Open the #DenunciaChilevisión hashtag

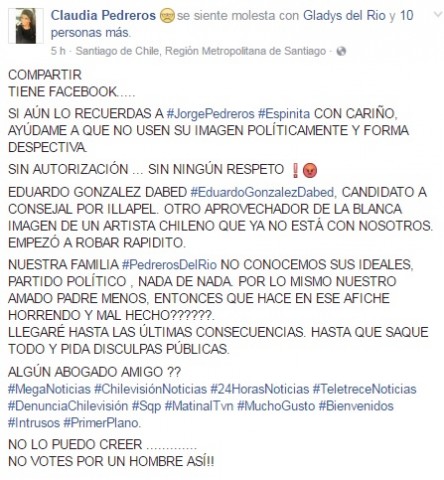[68, 406]
